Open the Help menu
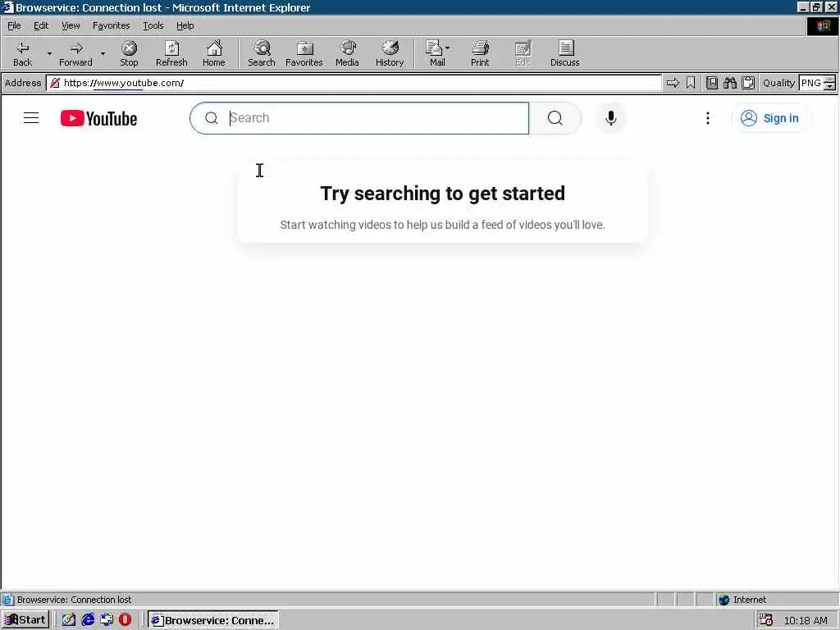 [x=185, y=25]
